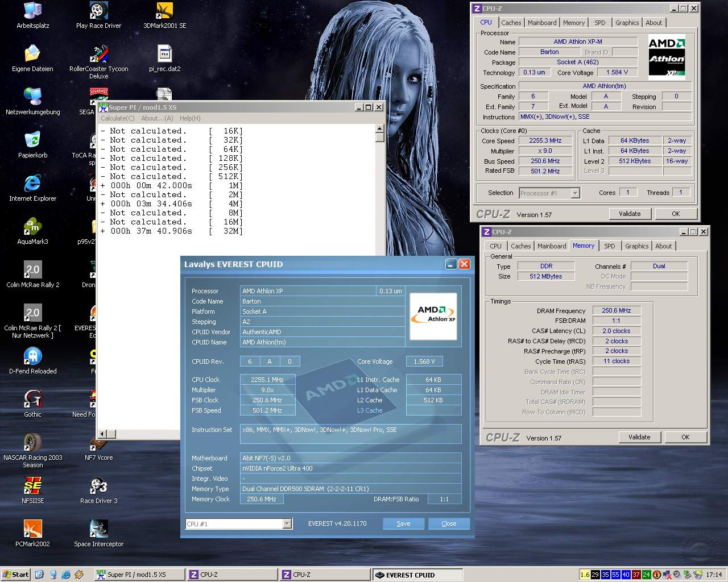Click Super PI horizontal scrollbar left arrow

[x=103, y=434]
